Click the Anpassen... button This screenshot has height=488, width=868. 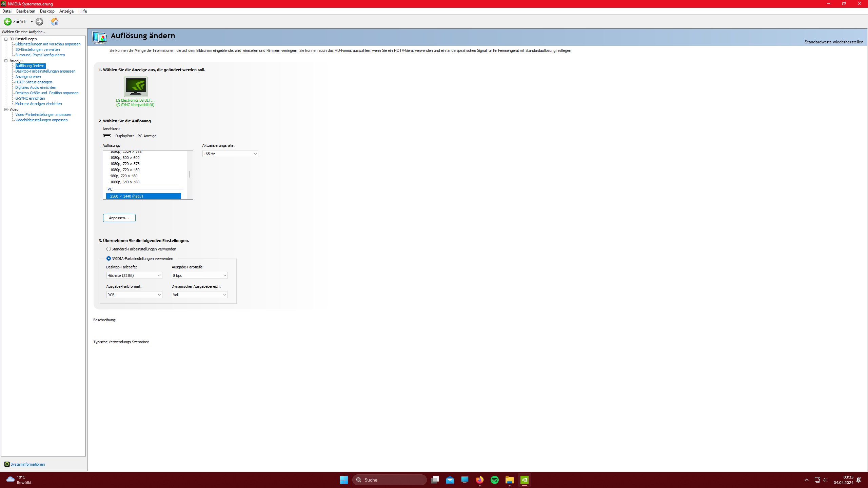[x=119, y=218]
